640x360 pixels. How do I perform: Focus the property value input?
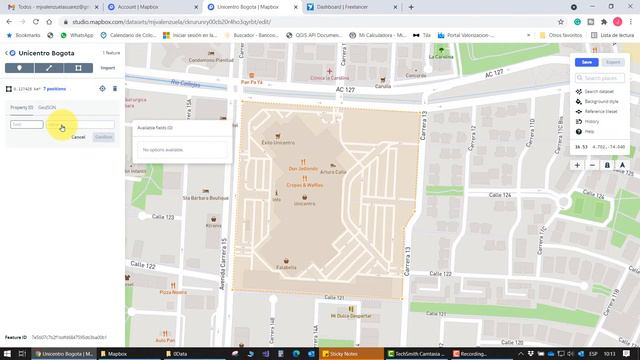pyautogui.click(x=80, y=124)
